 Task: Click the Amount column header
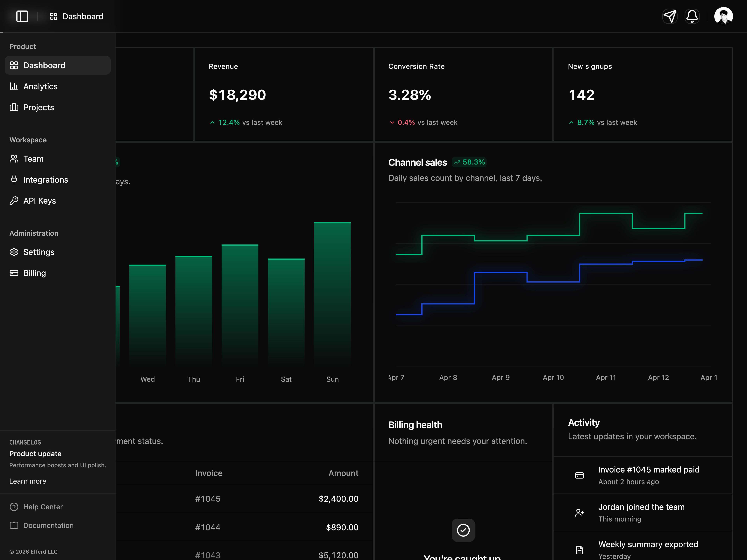343,473
